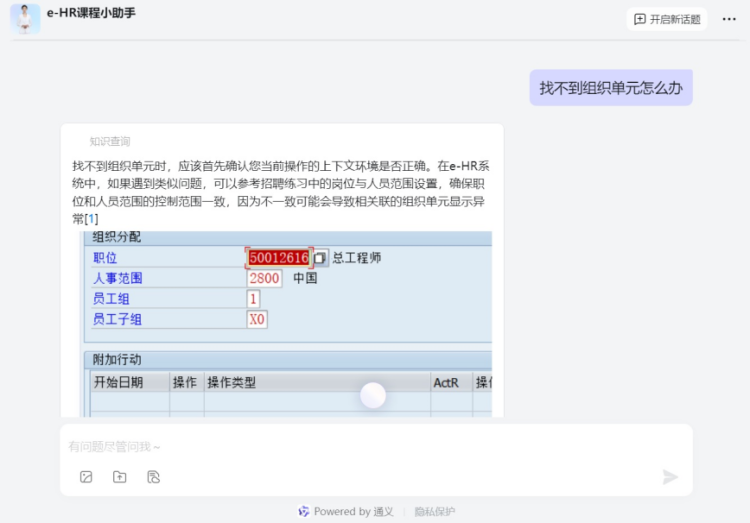The height and width of the screenshot is (523, 750).
Task: Click the image upload icon below input
Action: coord(86,477)
